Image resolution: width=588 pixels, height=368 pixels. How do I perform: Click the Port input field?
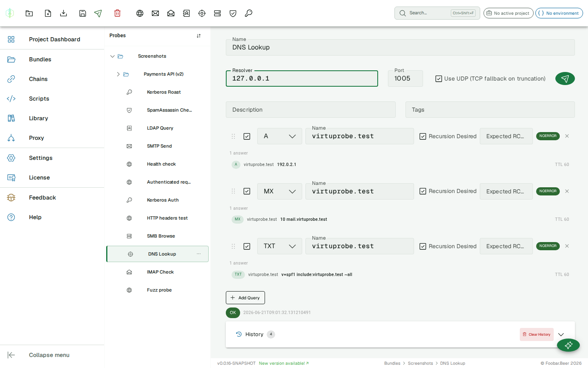(405, 79)
